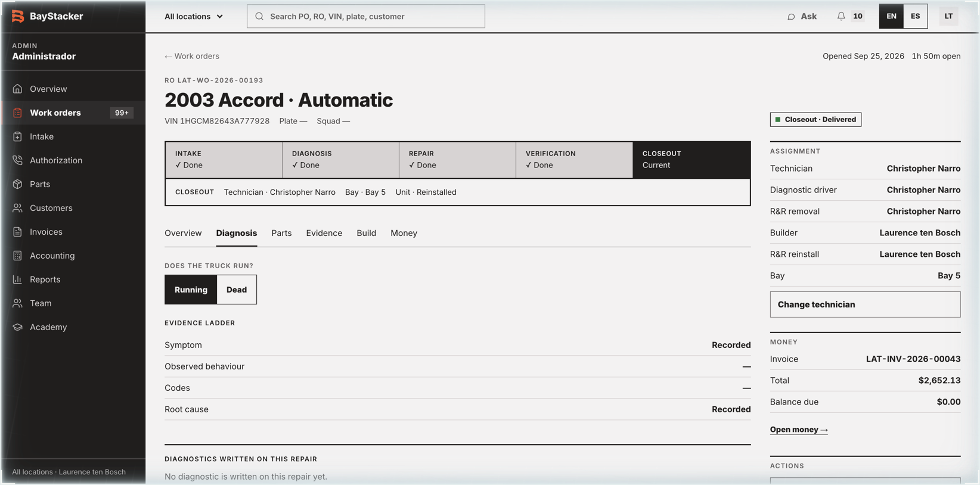Click the Repair Done stage
This screenshot has height=485, width=980.
click(x=457, y=160)
